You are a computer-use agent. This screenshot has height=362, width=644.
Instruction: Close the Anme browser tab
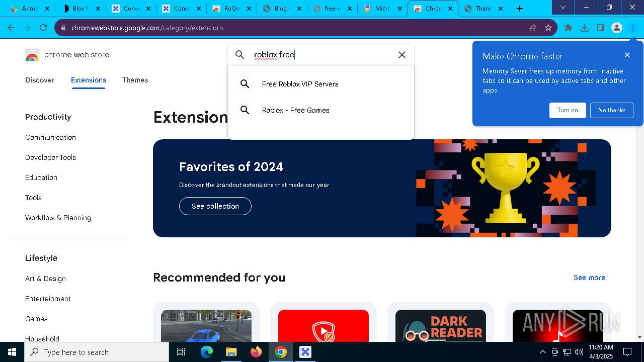click(x=47, y=9)
